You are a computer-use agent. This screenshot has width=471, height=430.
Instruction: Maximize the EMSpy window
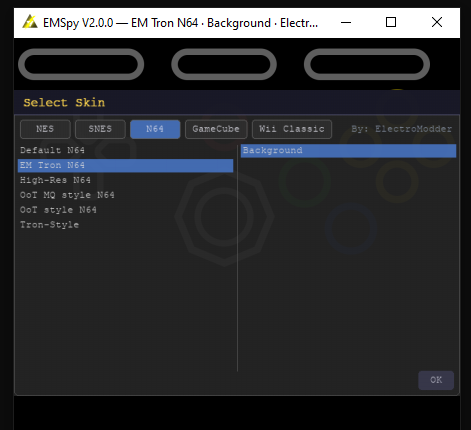(x=391, y=23)
